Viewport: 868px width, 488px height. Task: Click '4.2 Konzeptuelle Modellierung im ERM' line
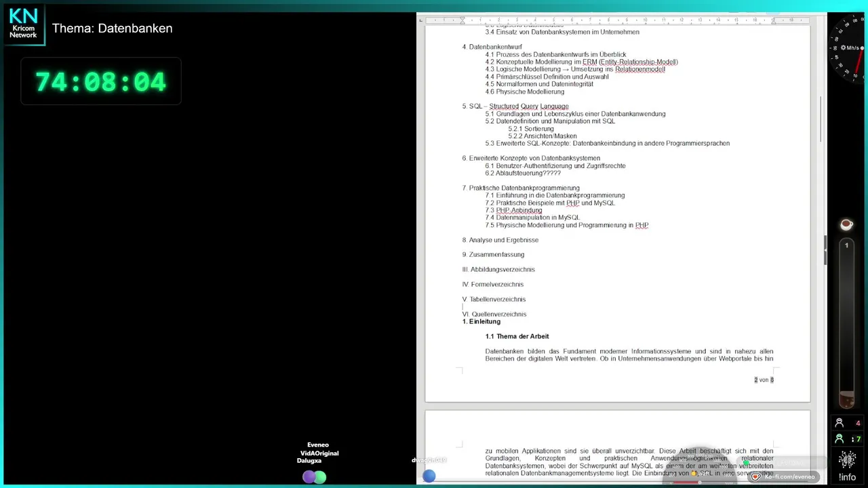click(582, 62)
